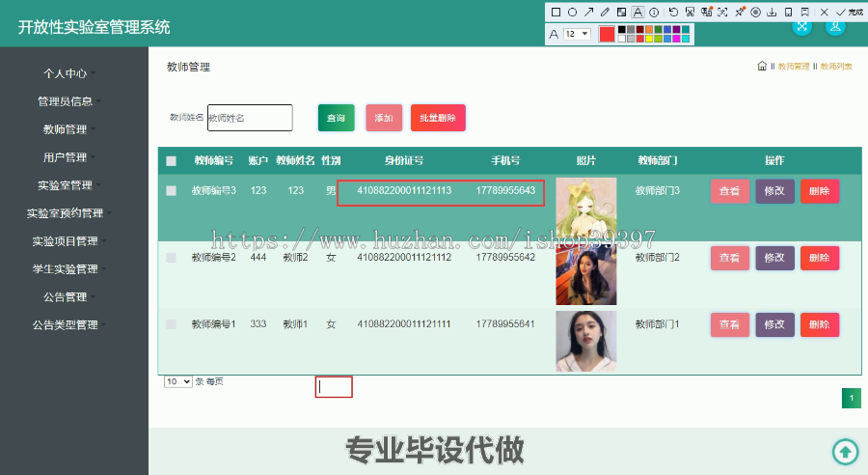Click the 教师姓名 search input field
Image resolution: width=868 pixels, height=475 pixels.
(250, 118)
